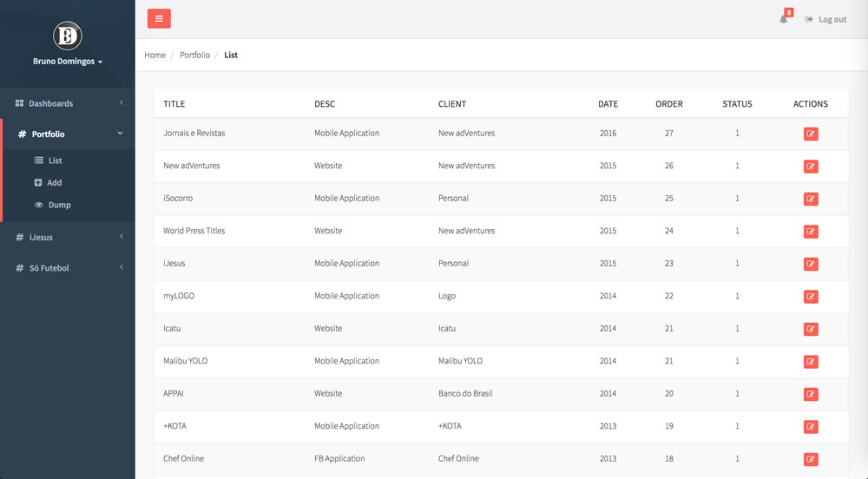Select order value 18
The image size is (868, 479).
coord(668,458)
